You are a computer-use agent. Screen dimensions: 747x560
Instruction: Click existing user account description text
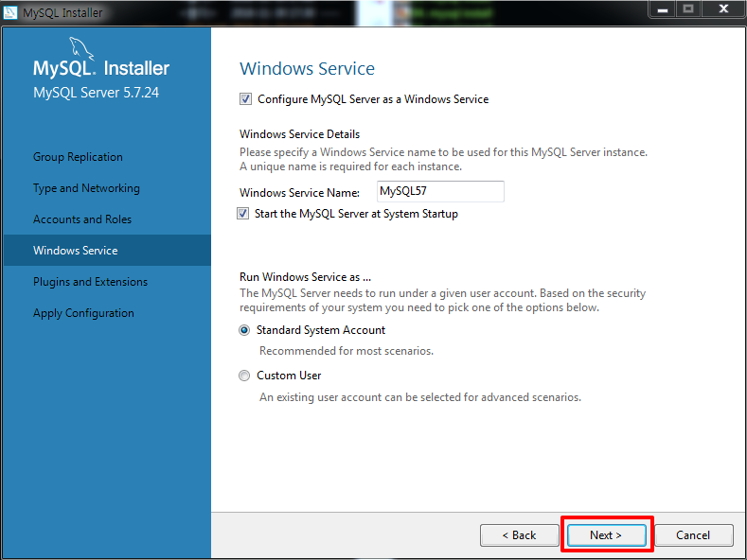click(x=420, y=397)
